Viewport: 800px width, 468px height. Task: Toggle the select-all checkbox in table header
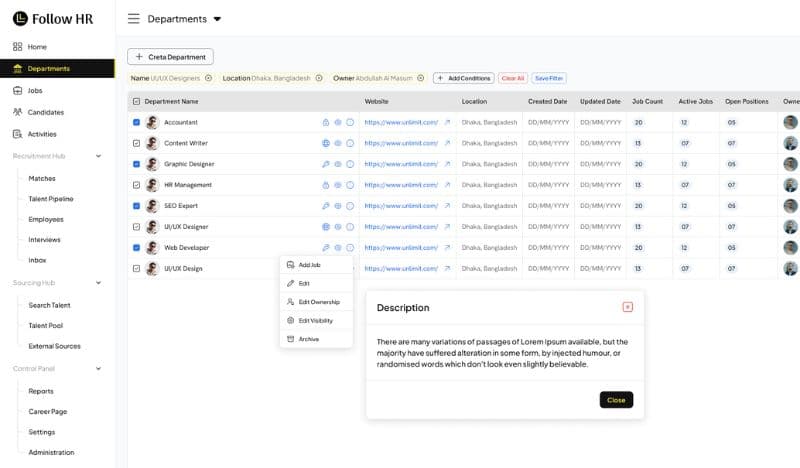(136, 101)
